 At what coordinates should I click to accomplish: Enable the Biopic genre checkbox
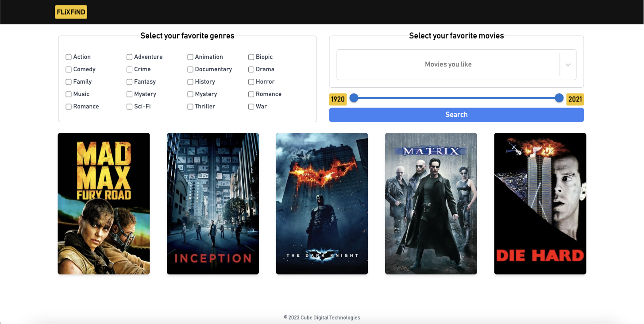click(251, 57)
